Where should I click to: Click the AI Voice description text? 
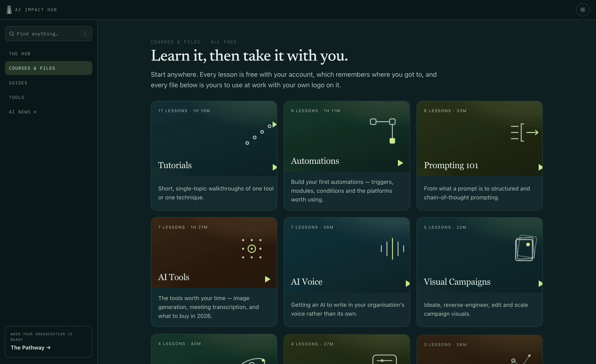tap(348, 309)
